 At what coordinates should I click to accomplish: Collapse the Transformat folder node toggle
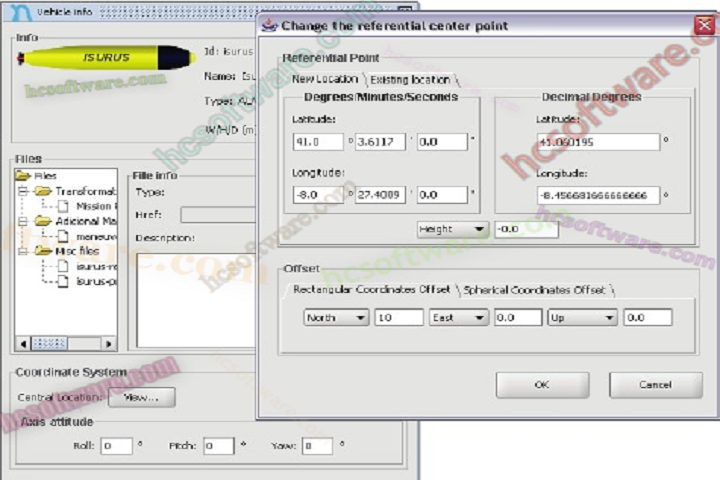(22, 191)
